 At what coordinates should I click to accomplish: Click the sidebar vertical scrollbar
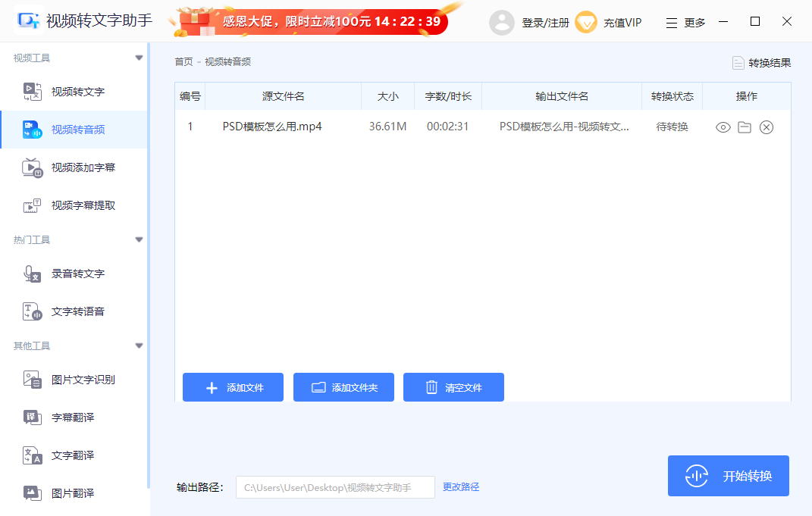tap(149, 264)
